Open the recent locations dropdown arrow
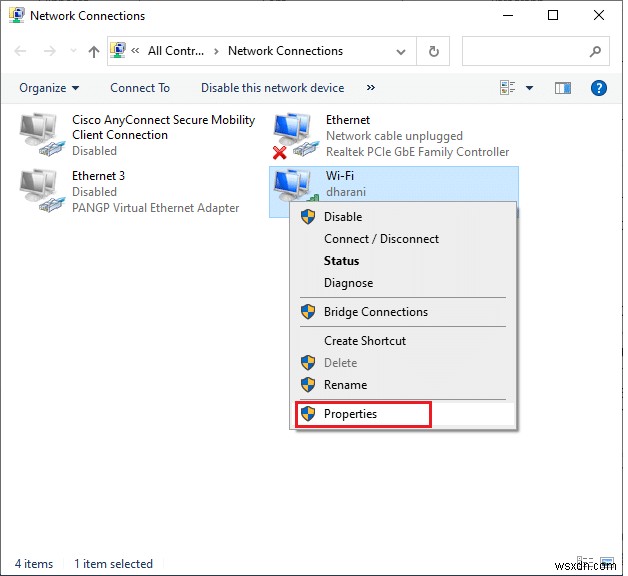The width and height of the screenshot is (628, 576). pos(73,51)
